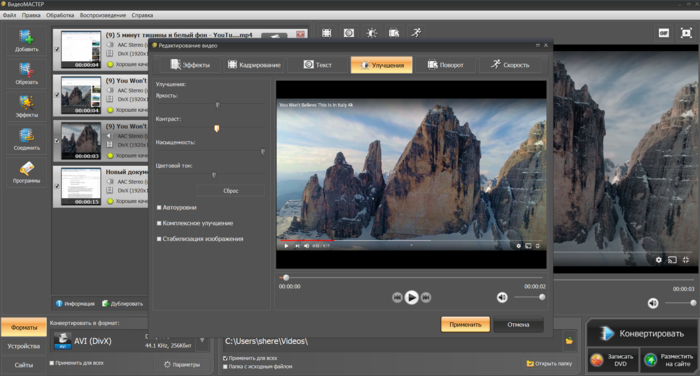Click the running man speed icon in the toolbar
Screen dimensions: 700x376
[x=416, y=33]
